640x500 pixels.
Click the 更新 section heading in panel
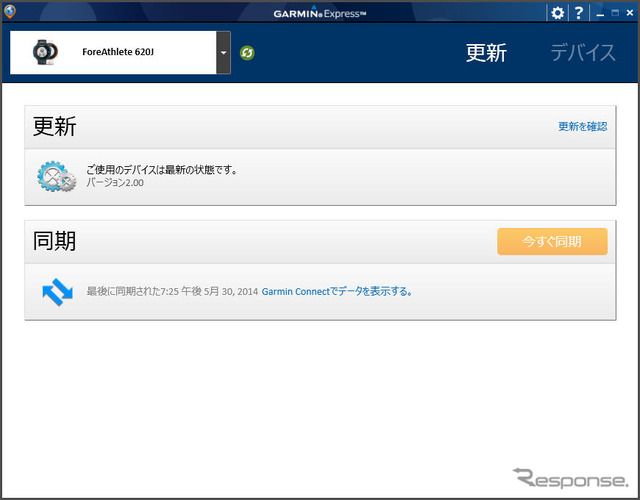click(x=54, y=126)
